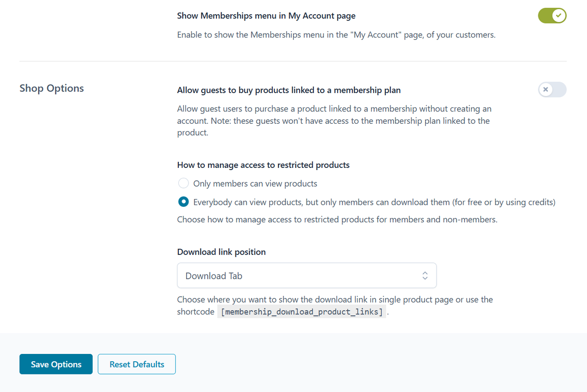
Task: Select the Only members can view products radio
Action: [183, 183]
